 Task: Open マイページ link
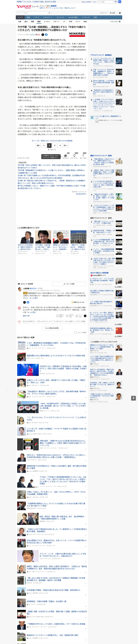point(103,13)
